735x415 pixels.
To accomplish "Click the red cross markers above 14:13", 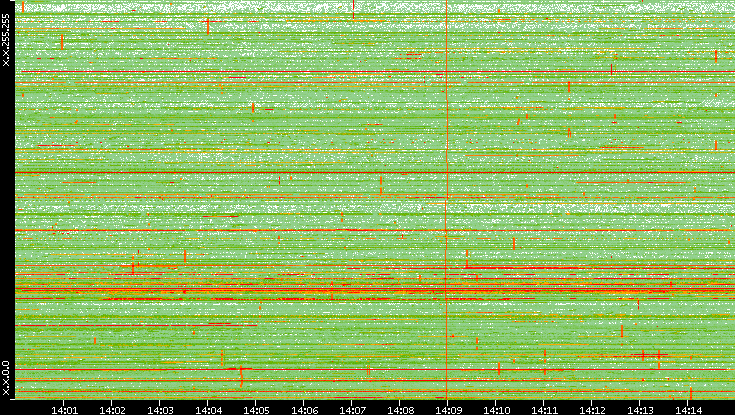I will [x=650, y=354].
